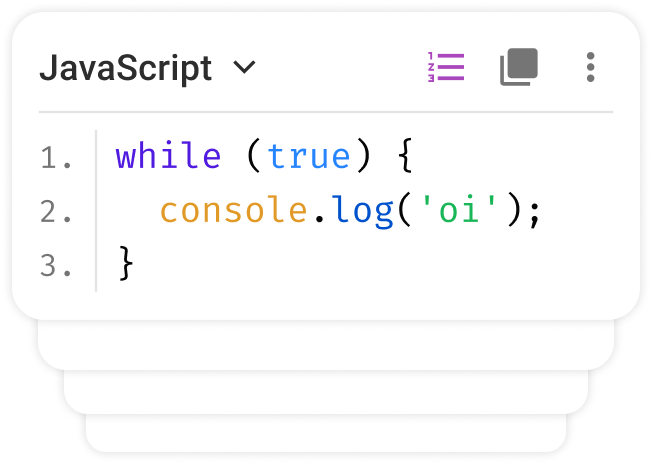Select the second stacked card behind the code block
This screenshot has width=652, height=464.
pos(325,344)
